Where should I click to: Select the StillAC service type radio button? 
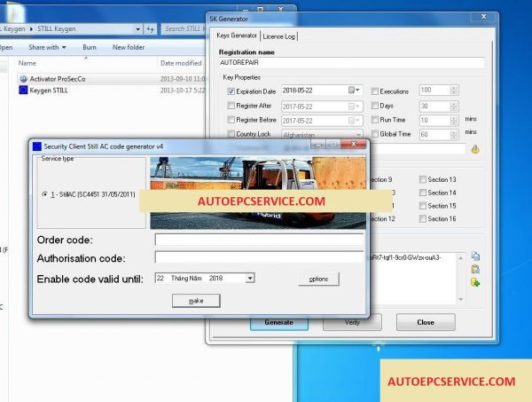pyautogui.click(x=44, y=194)
